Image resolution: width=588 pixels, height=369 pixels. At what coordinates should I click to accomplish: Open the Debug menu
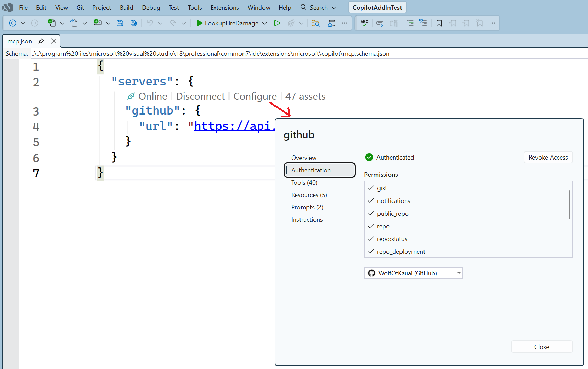tap(151, 7)
